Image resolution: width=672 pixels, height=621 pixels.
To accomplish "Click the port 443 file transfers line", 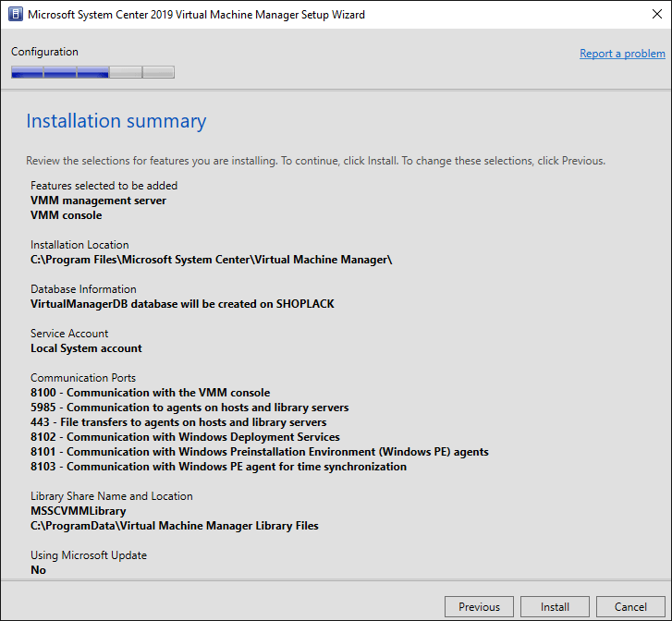I will 178,422.
